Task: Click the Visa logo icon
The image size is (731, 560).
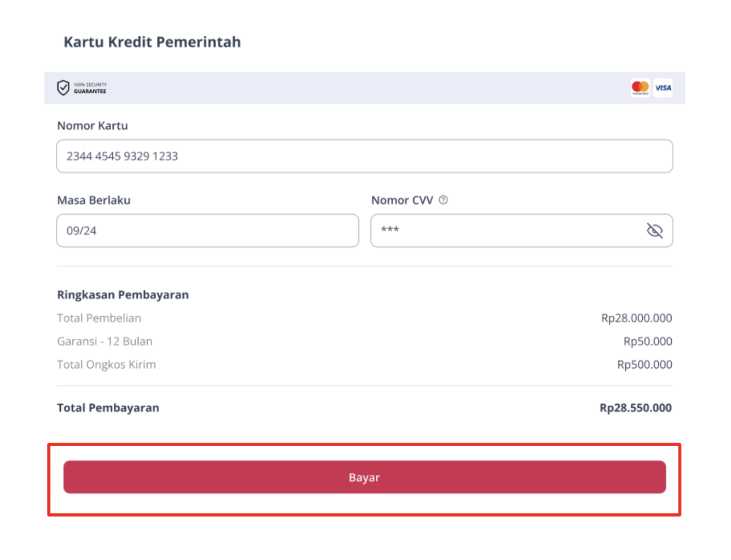Action: click(663, 88)
